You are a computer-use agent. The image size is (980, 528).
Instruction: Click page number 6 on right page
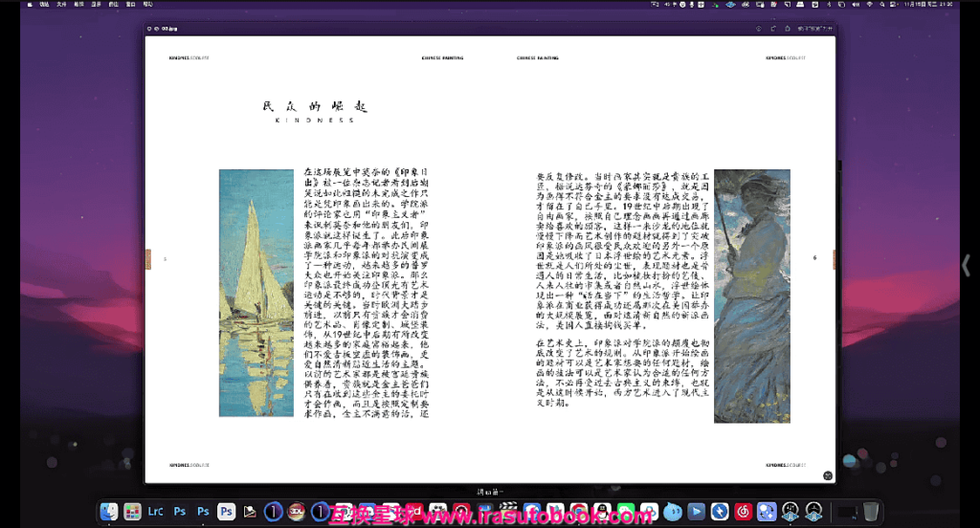(x=814, y=257)
